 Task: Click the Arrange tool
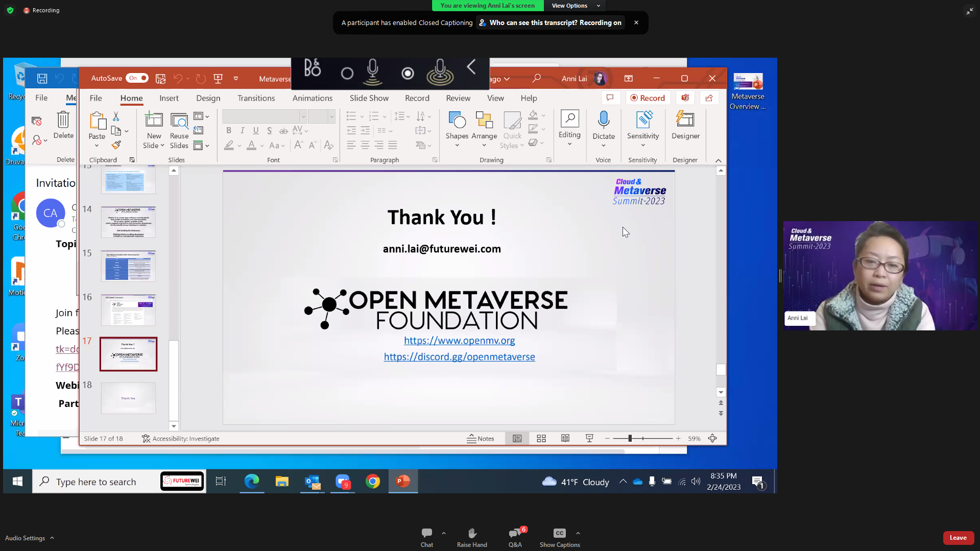[484, 130]
